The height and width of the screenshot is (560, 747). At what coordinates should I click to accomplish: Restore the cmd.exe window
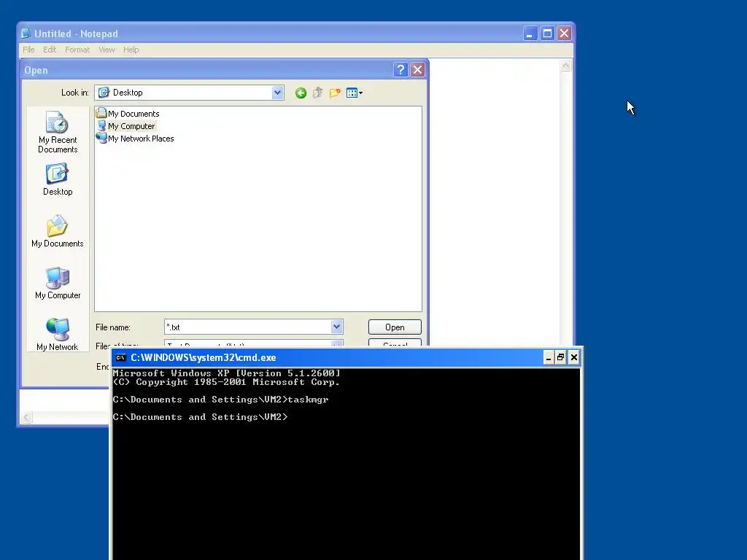coord(561,357)
